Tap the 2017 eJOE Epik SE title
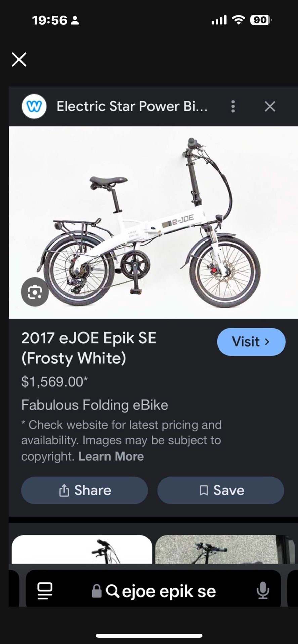 (89, 348)
